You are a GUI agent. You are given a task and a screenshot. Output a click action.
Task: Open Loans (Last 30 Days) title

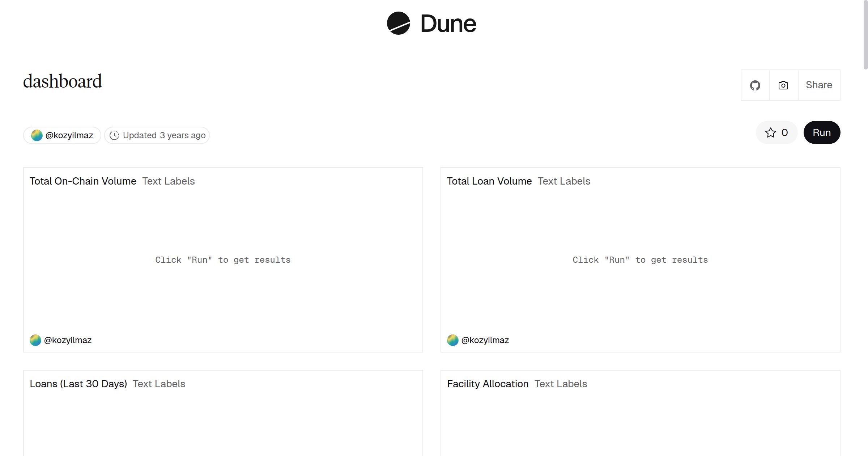[78, 384]
